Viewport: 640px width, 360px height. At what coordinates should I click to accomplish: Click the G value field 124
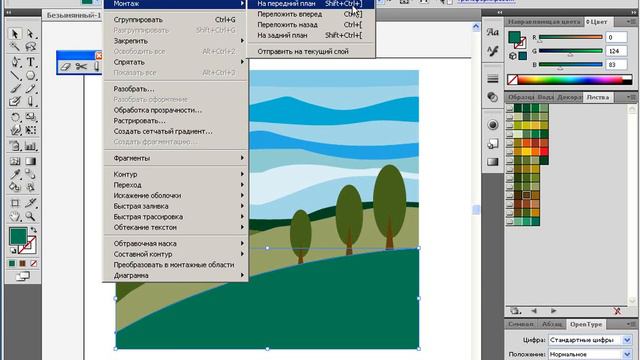coord(616,51)
